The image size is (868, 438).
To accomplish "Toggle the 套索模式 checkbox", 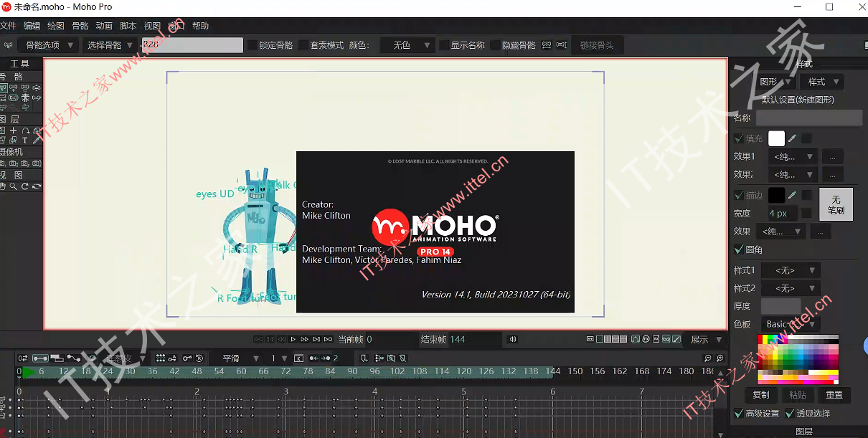I will 303,45.
